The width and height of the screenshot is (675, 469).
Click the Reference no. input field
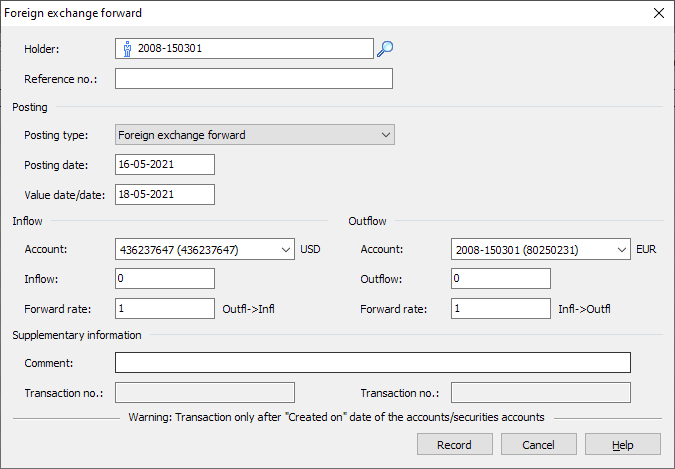pyautogui.click(x=253, y=79)
